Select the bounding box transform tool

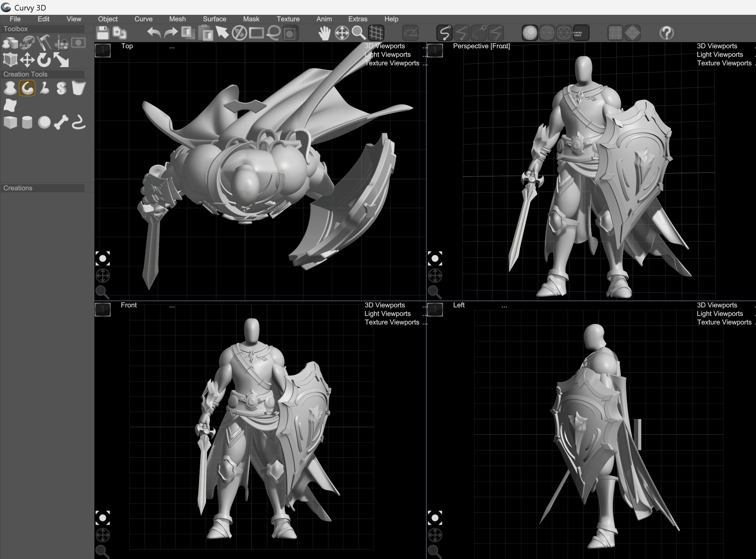pyautogui.click(x=10, y=60)
